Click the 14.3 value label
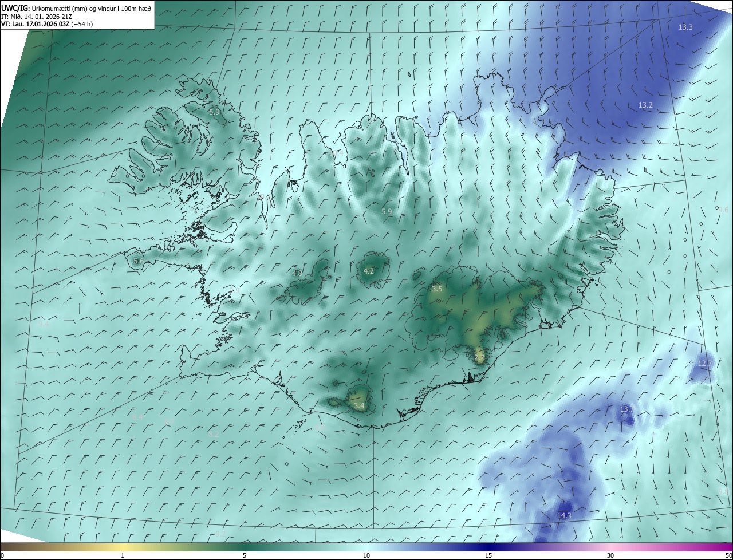 pyautogui.click(x=564, y=516)
